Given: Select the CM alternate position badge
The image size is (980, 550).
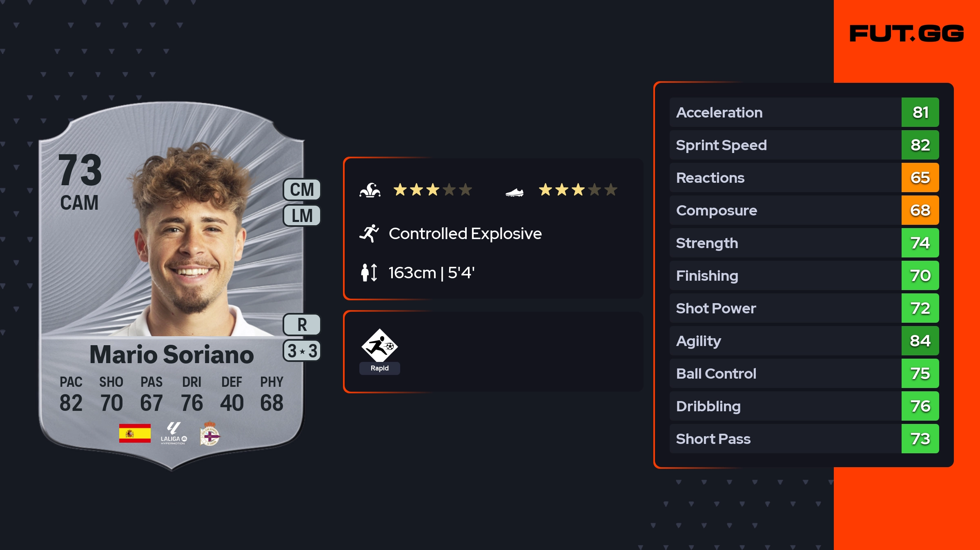Looking at the screenshot, I should tap(302, 190).
